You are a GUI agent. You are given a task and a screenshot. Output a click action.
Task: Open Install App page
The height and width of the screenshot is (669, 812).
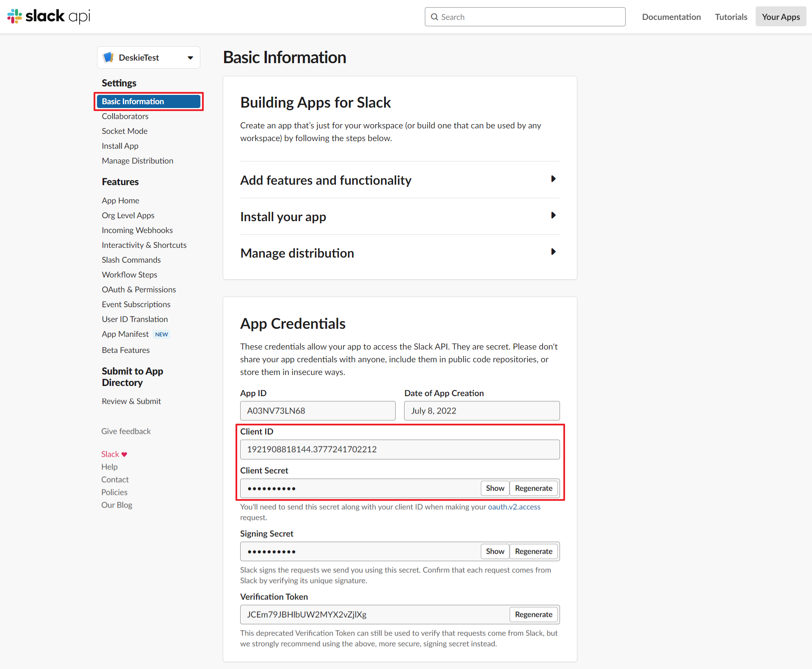(120, 146)
